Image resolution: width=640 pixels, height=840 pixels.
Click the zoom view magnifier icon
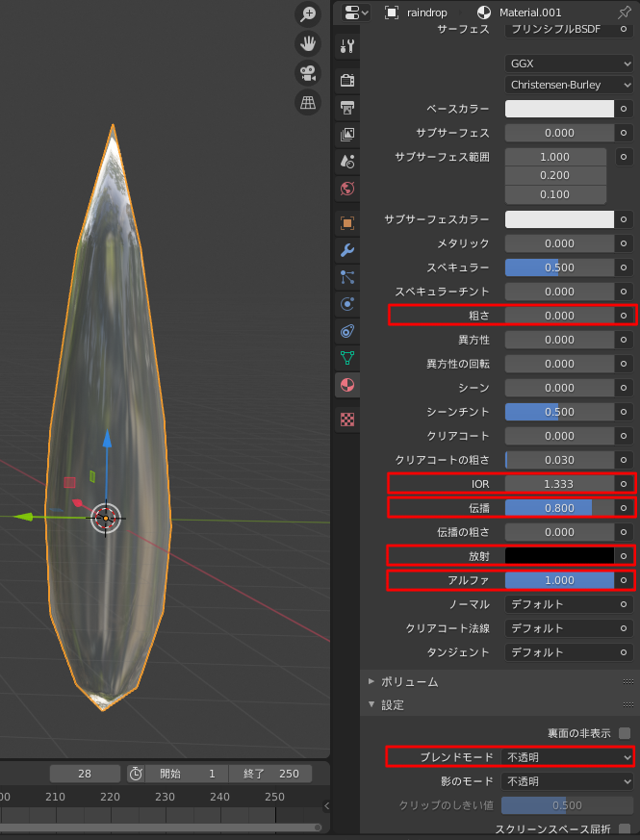[x=308, y=14]
